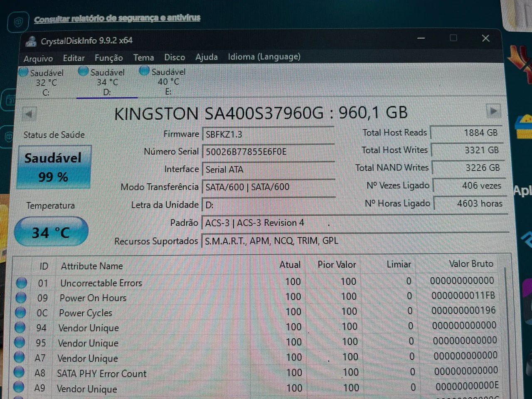The width and height of the screenshot is (532, 399).
Task: Click raw value 000000000196
Action: (x=464, y=310)
